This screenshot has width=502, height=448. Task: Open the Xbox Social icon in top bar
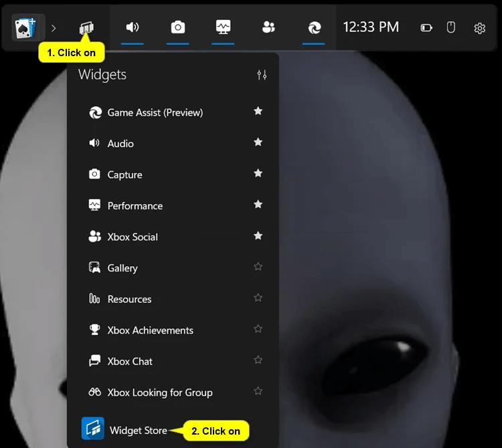pyautogui.click(x=268, y=27)
